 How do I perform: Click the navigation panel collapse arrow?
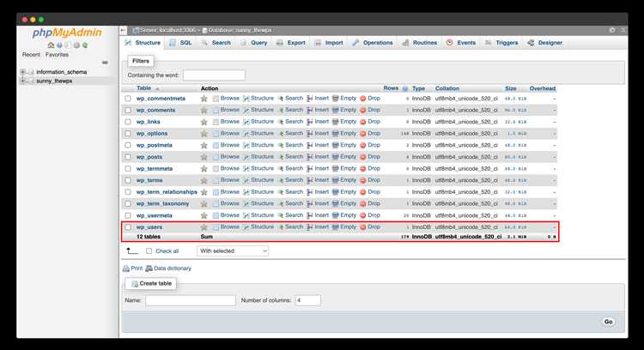[x=123, y=30]
